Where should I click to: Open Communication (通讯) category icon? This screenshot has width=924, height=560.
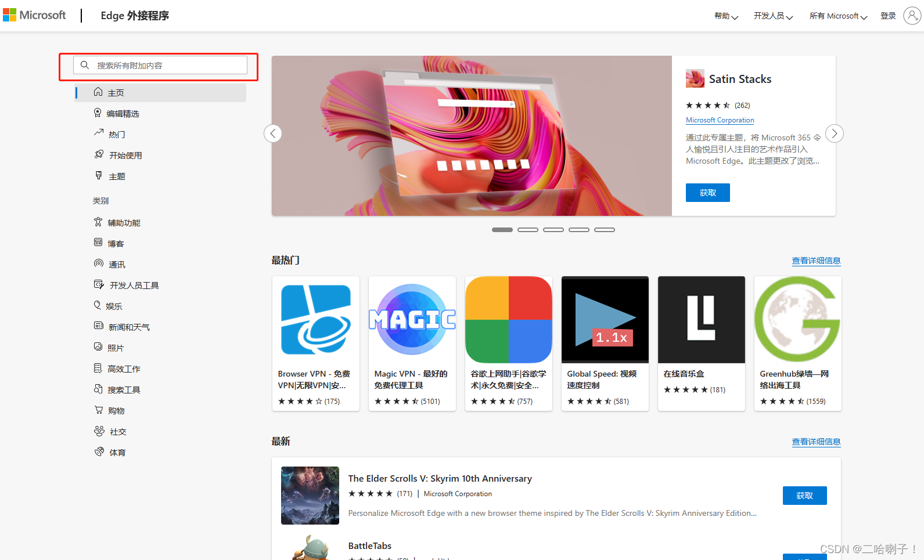(x=99, y=263)
